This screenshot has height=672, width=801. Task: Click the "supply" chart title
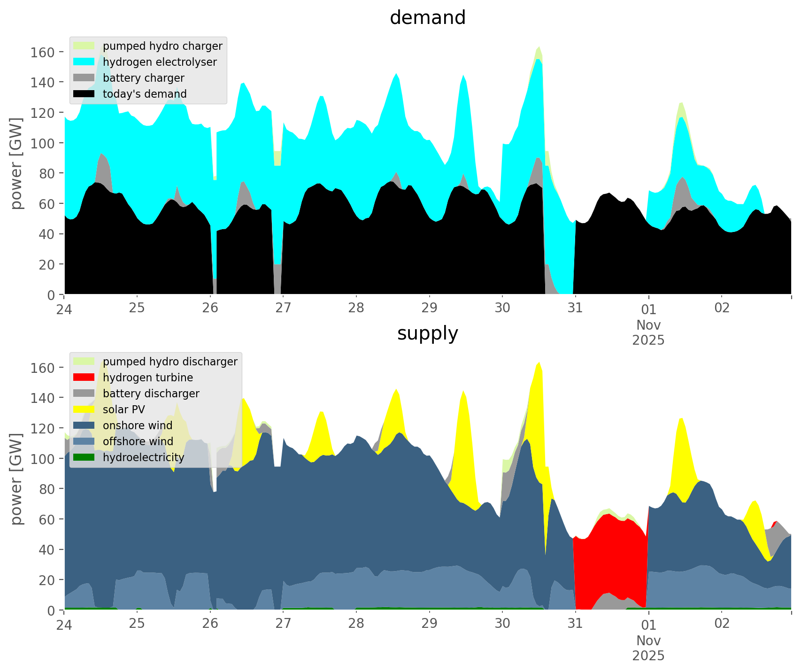[x=427, y=333]
